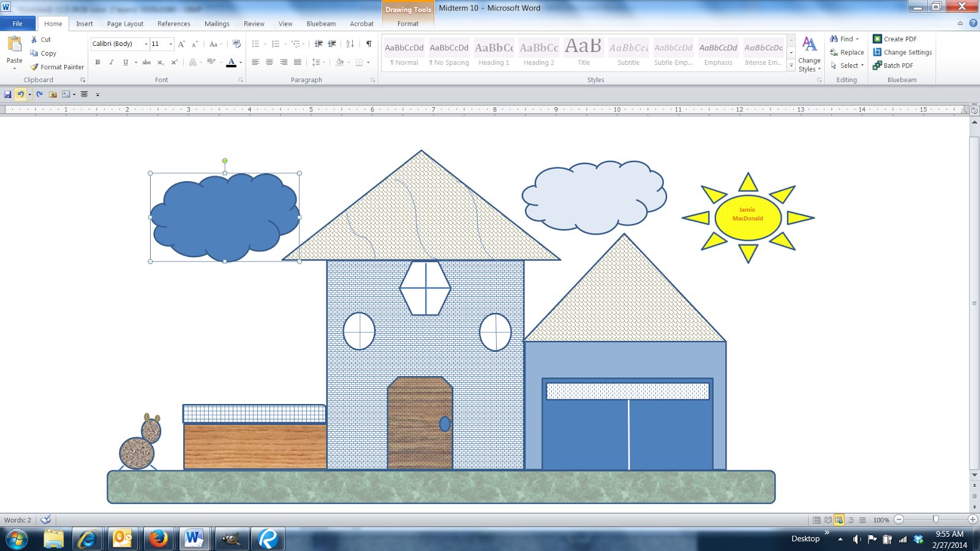Switch to the References tab

174,24
